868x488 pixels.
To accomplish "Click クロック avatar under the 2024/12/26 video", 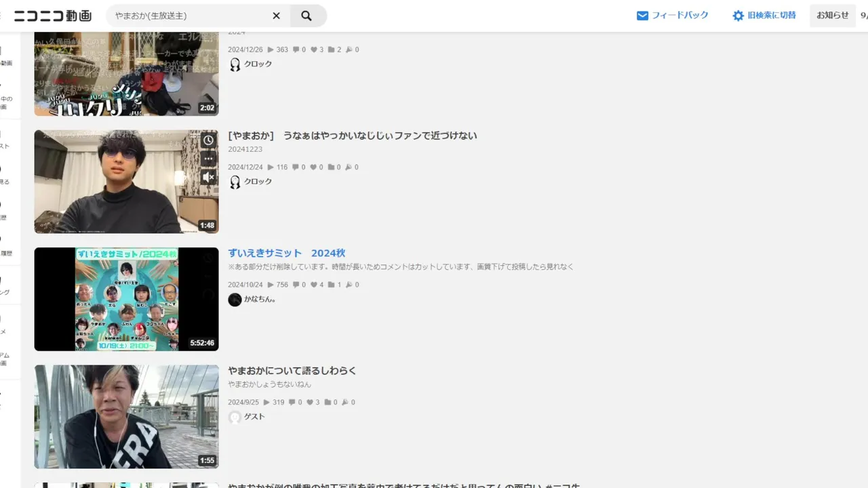I will tap(235, 64).
